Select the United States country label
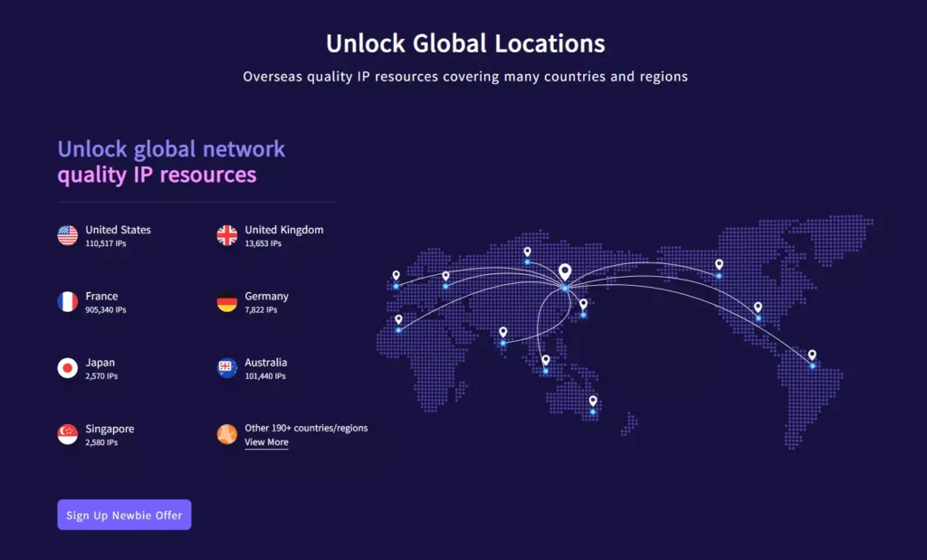The image size is (927, 560). point(119,230)
